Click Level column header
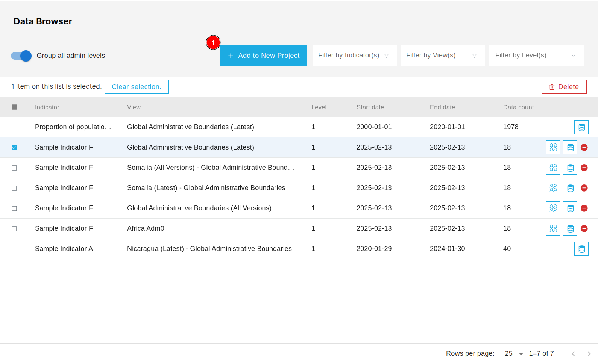 tap(319, 107)
